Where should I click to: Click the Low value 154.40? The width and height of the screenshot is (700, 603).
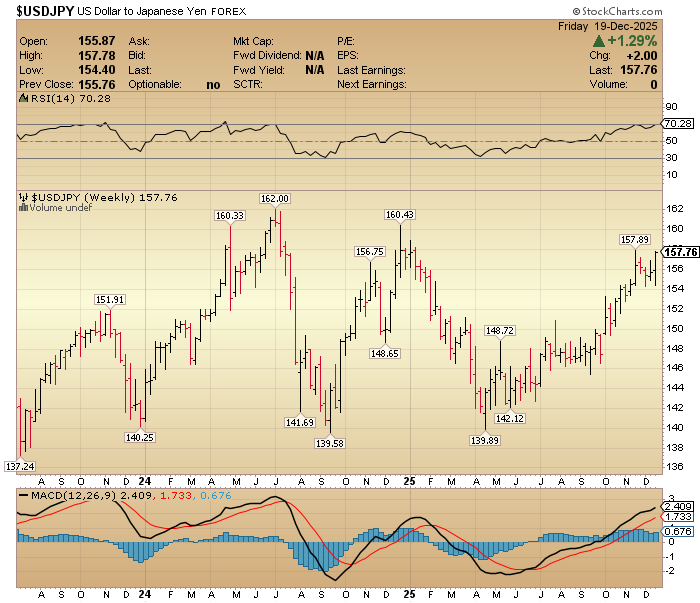point(97,70)
